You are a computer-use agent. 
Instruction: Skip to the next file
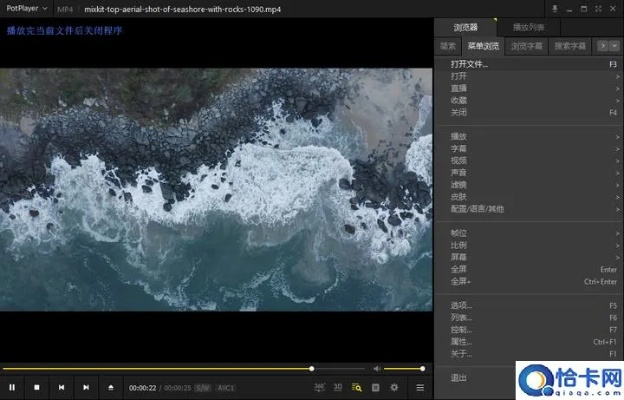pyautogui.click(x=86, y=387)
